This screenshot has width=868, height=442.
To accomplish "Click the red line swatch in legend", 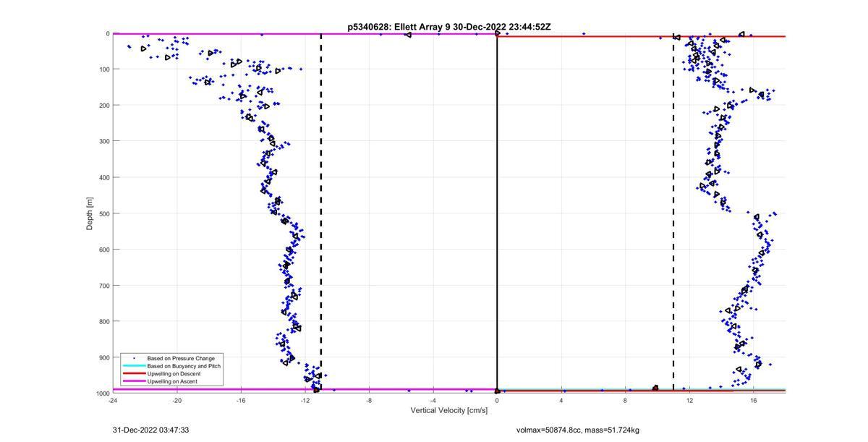I will (x=133, y=373).
